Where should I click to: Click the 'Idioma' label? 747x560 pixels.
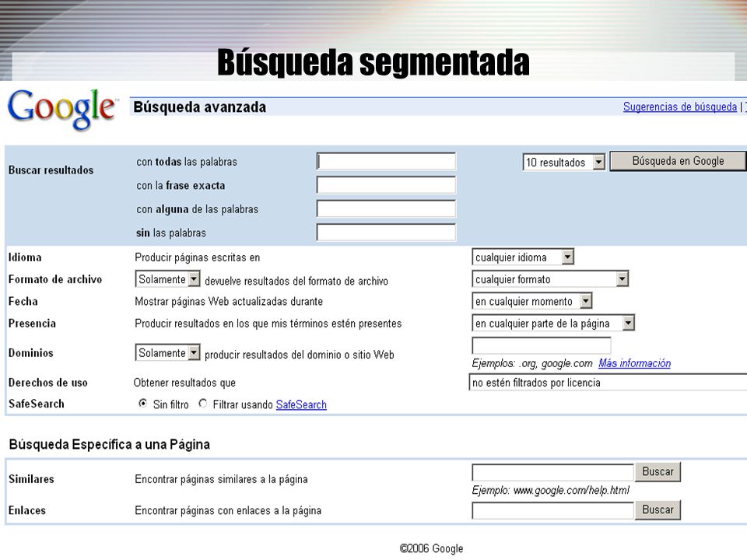25,257
